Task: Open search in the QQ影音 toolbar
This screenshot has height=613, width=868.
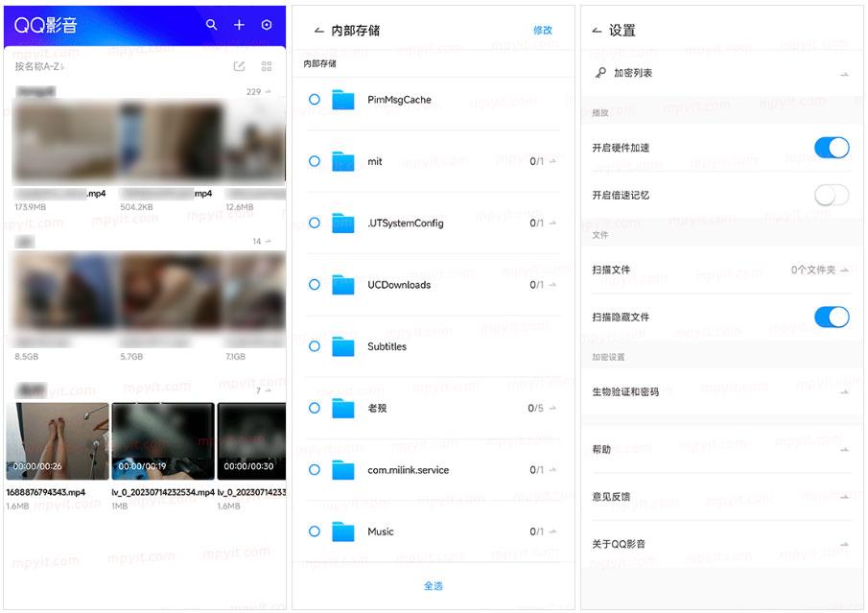Action: tap(211, 26)
